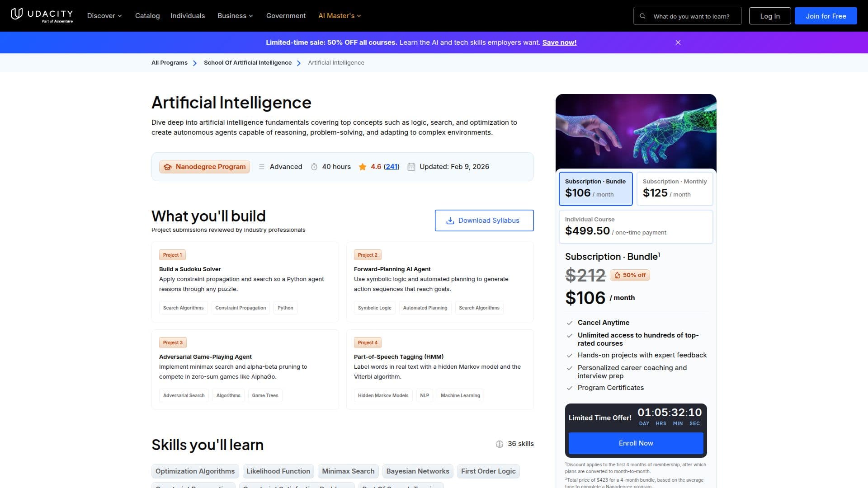The height and width of the screenshot is (488, 868).
Task: Click the Udacity logo
Action: [x=42, y=15]
